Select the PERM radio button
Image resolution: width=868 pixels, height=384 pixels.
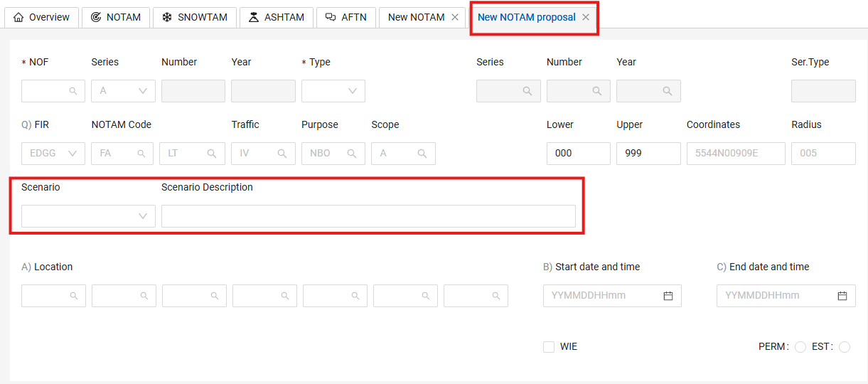click(x=800, y=347)
